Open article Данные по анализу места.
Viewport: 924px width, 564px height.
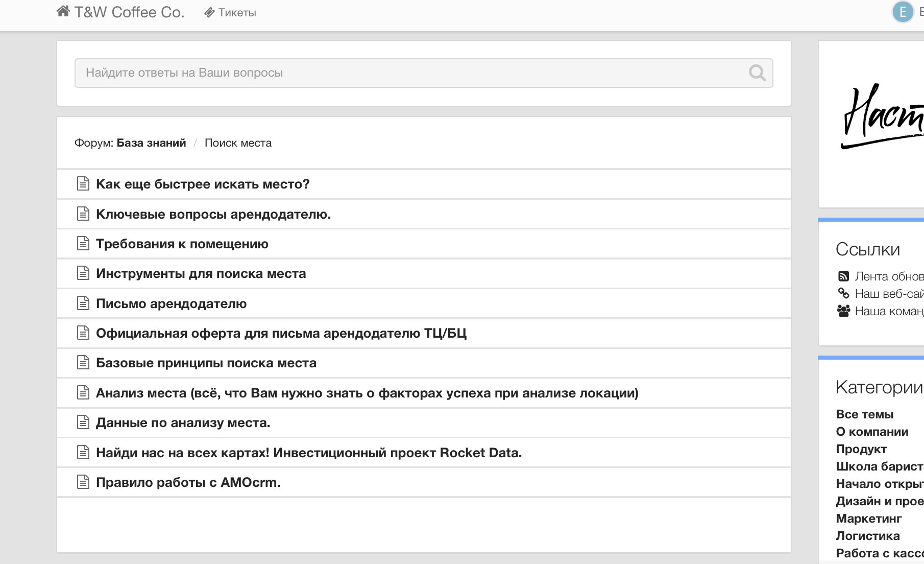[183, 422]
